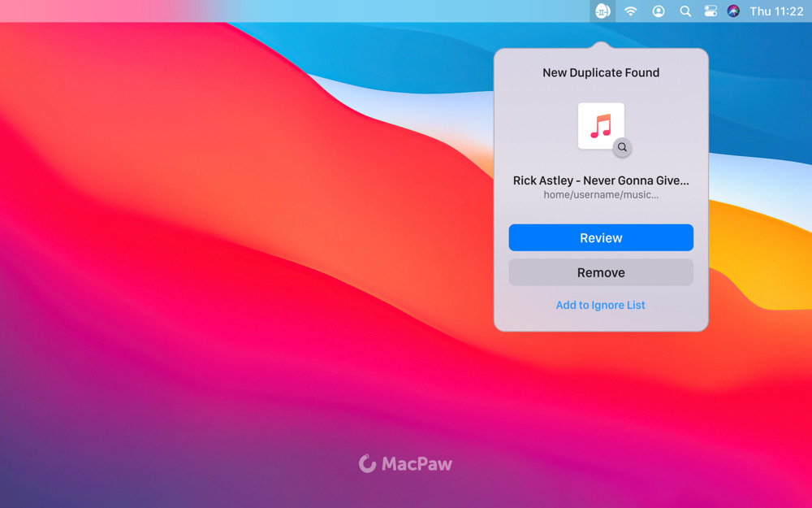This screenshot has width=812, height=508.
Task: Click the MacPaw swirl logo icon
Action: pos(368,463)
